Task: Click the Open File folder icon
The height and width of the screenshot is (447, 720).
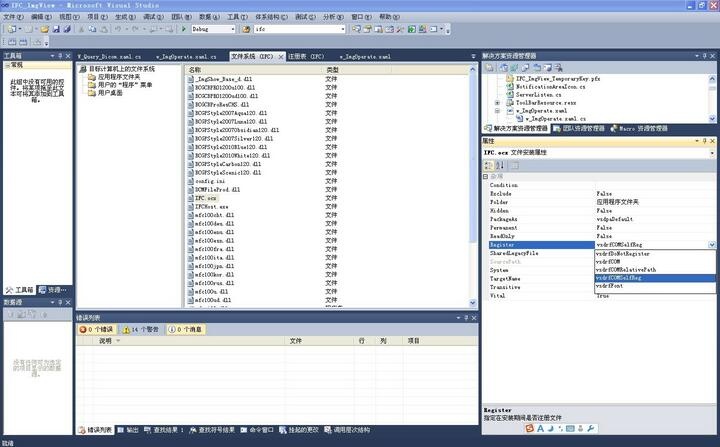Action: pos(45,29)
